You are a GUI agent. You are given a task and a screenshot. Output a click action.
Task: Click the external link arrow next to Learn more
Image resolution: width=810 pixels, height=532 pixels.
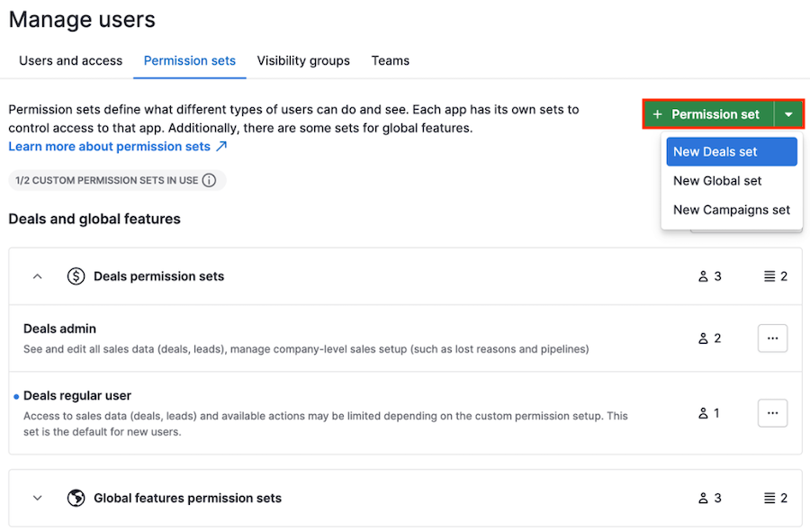coord(220,146)
